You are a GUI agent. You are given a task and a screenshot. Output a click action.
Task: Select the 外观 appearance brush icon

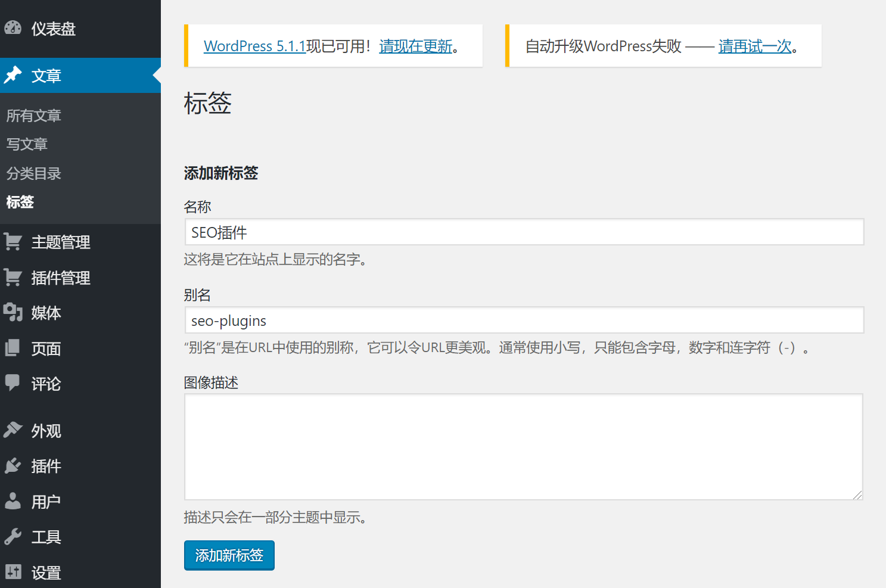coord(13,430)
